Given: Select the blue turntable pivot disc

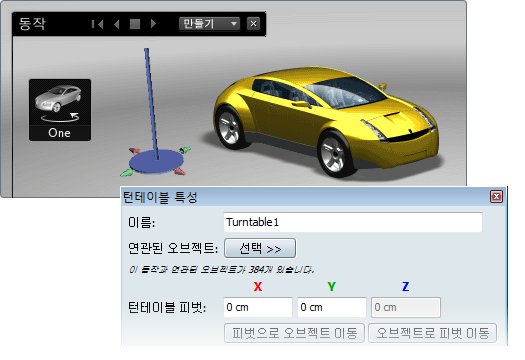Looking at the screenshot, I should point(156,162).
